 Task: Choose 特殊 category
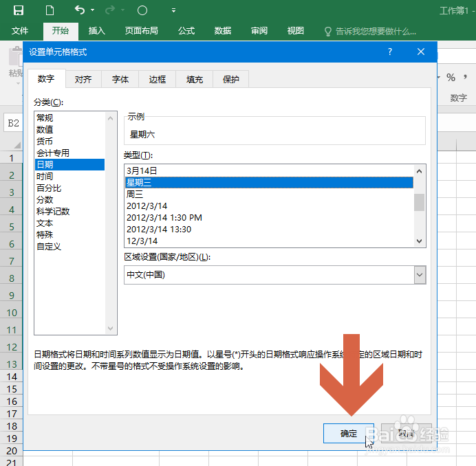pos(70,234)
